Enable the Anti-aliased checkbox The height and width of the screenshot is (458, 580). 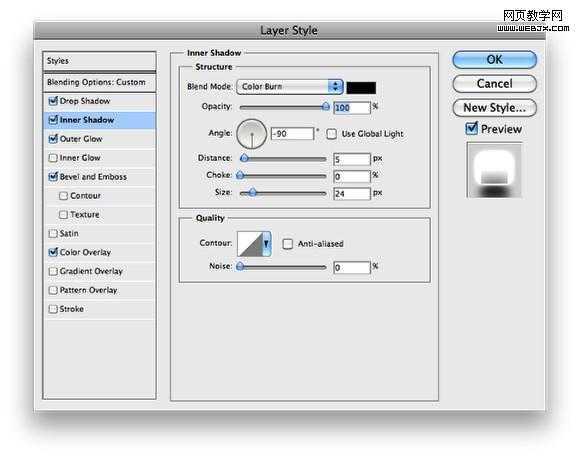click(287, 244)
